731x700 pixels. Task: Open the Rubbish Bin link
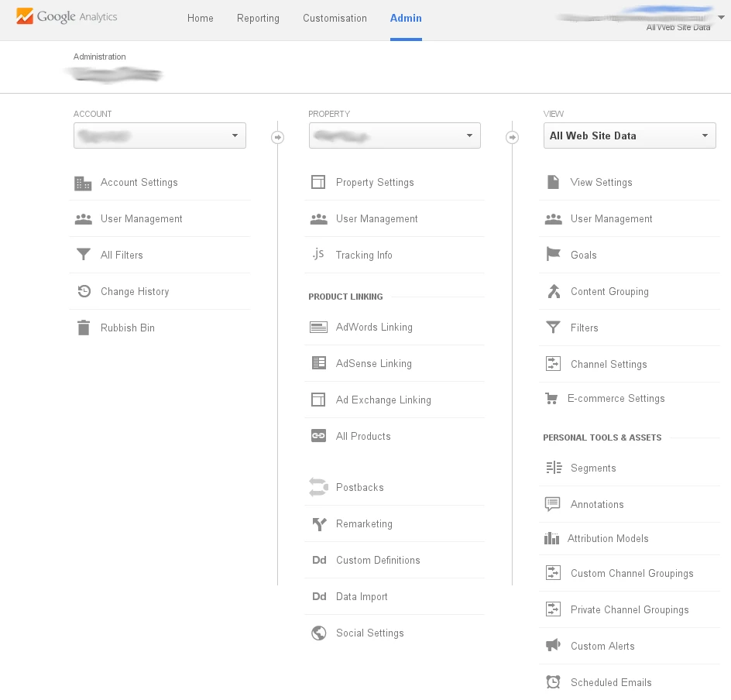point(128,328)
